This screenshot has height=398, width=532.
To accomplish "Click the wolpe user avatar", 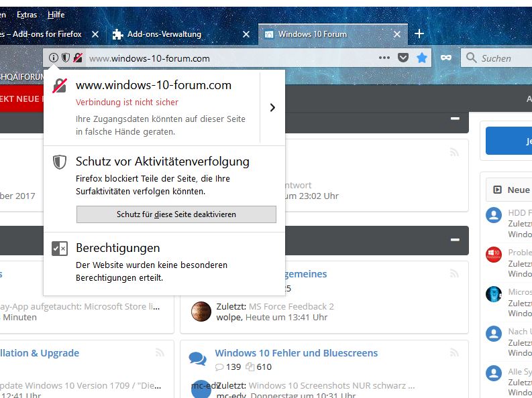I will pos(201,312).
